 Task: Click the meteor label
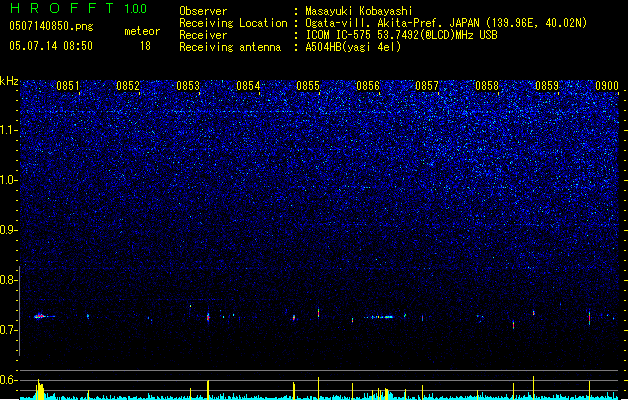point(142,31)
